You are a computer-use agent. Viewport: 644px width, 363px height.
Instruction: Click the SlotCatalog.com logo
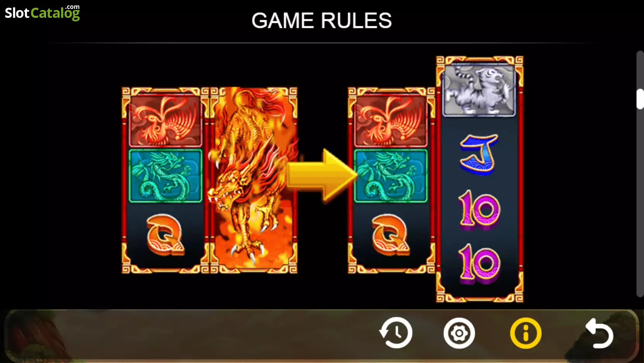click(x=42, y=13)
